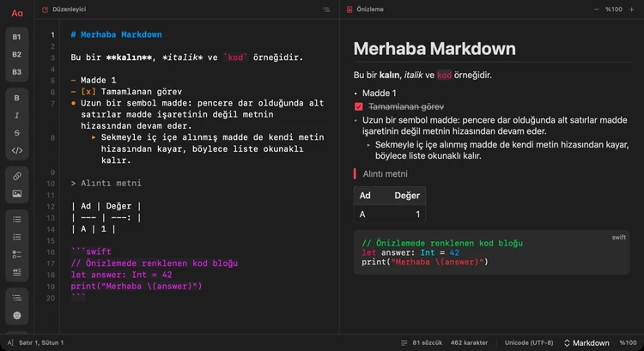Screen dimensions: 644x351
Task: Click the word count icon in status bar
Action: (404, 342)
